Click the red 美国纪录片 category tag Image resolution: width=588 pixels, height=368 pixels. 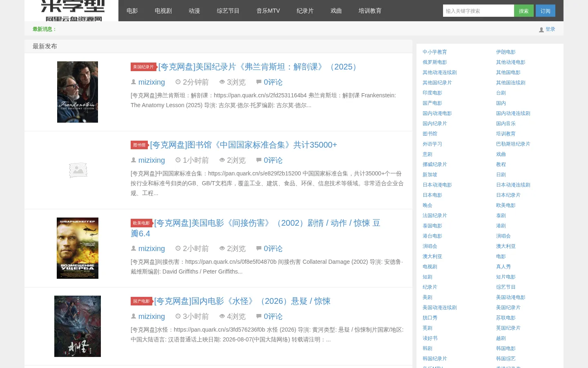[x=143, y=67]
